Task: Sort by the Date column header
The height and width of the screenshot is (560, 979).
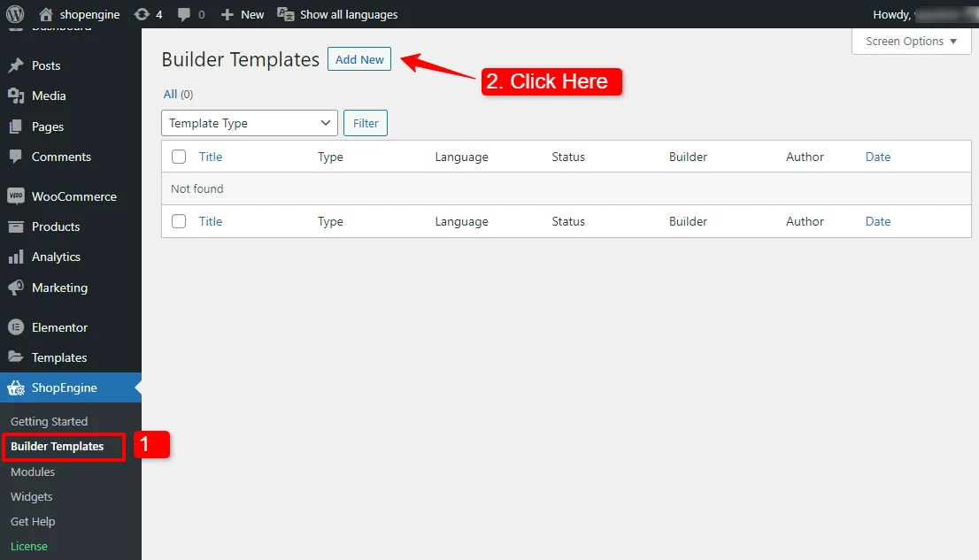Action: (x=878, y=157)
